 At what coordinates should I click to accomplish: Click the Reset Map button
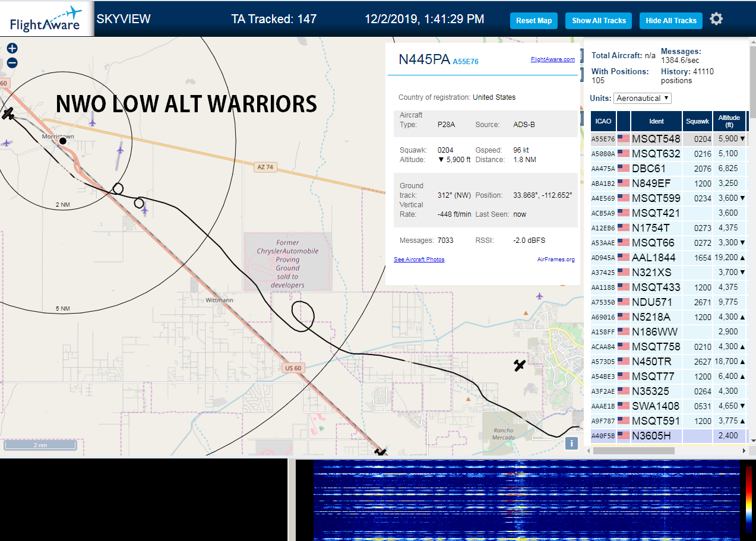(x=534, y=20)
